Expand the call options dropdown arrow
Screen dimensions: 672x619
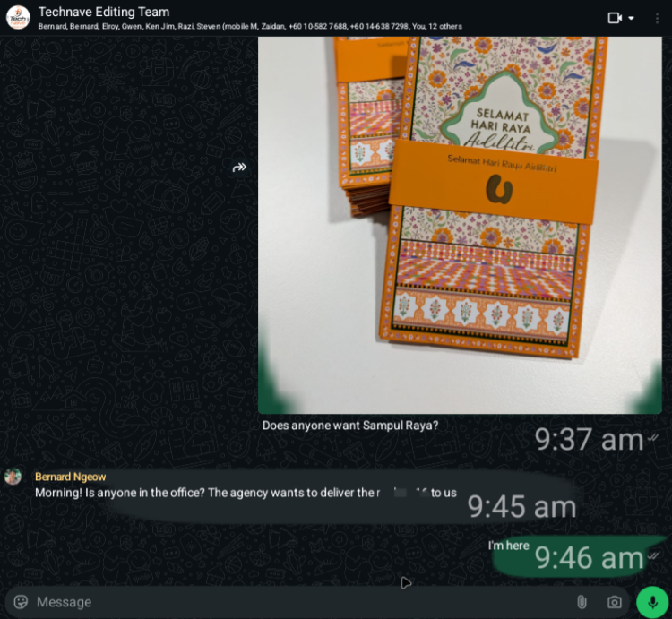coord(632,18)
